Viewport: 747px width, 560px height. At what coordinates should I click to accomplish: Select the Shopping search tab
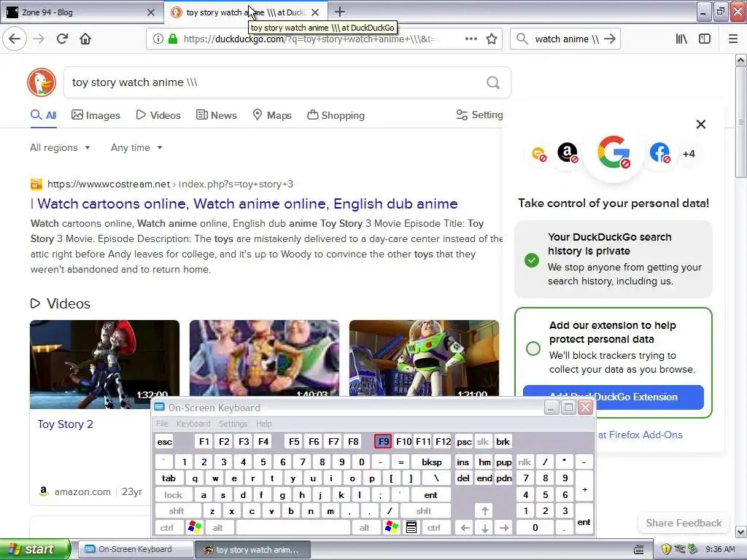click(x=336, y=115)
